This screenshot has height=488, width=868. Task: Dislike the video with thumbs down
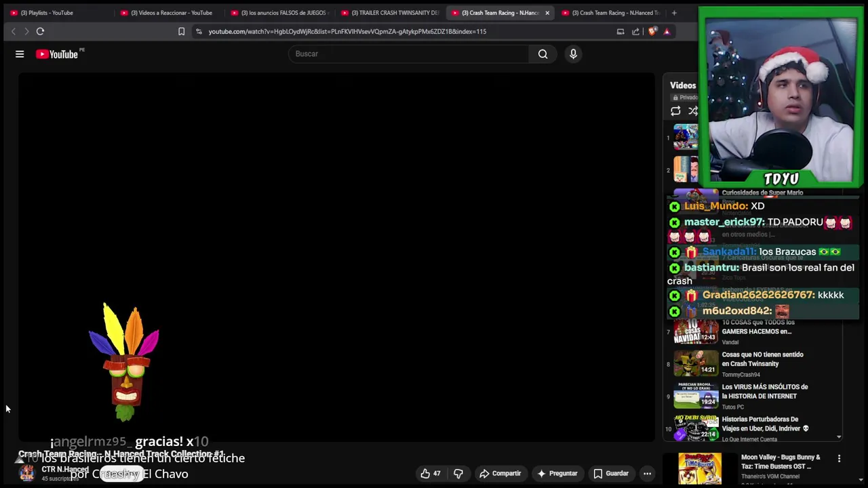click(x=458, y=474)
